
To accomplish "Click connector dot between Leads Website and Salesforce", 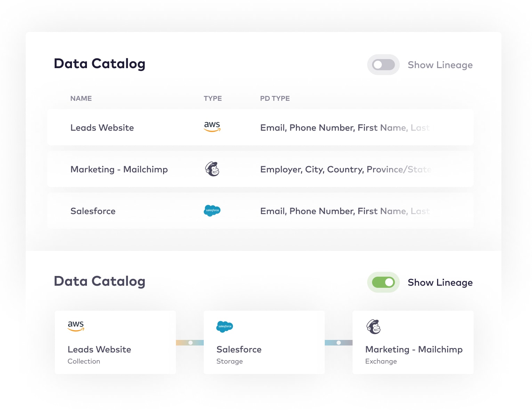I will [191, 343].
